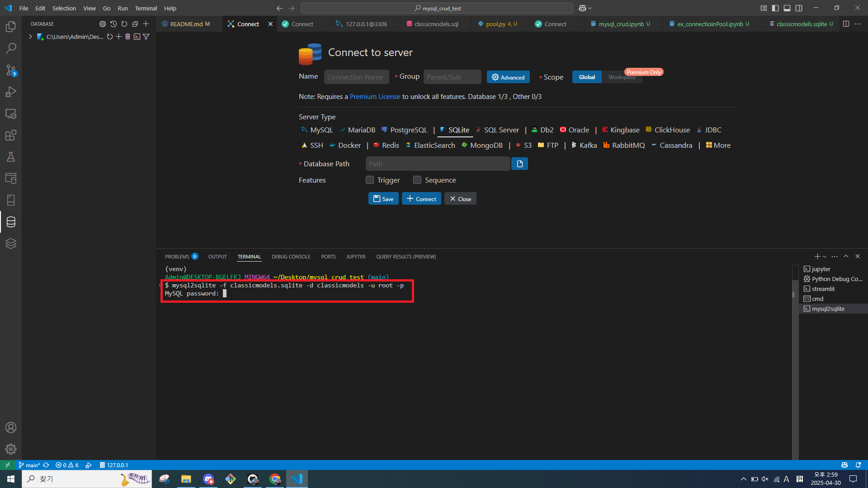
Task: Switch scope to Global
Action: coord(586,77)
